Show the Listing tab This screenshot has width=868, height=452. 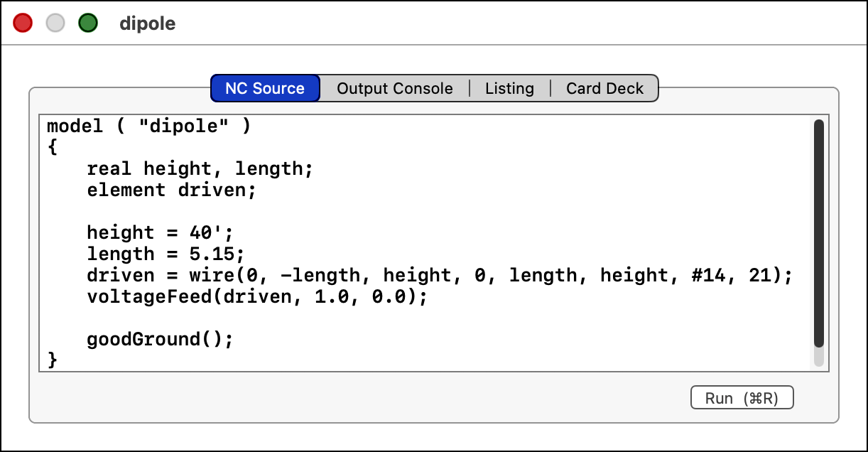(x=509, y=89)
